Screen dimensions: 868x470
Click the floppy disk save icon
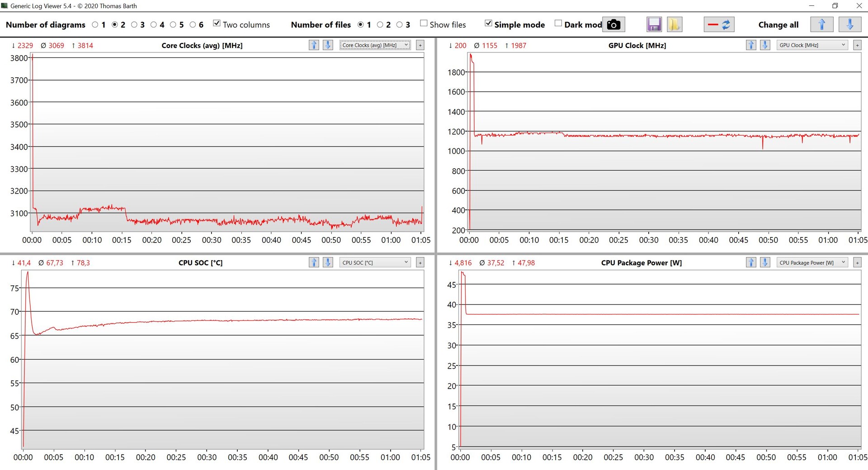tap(654, 24)
